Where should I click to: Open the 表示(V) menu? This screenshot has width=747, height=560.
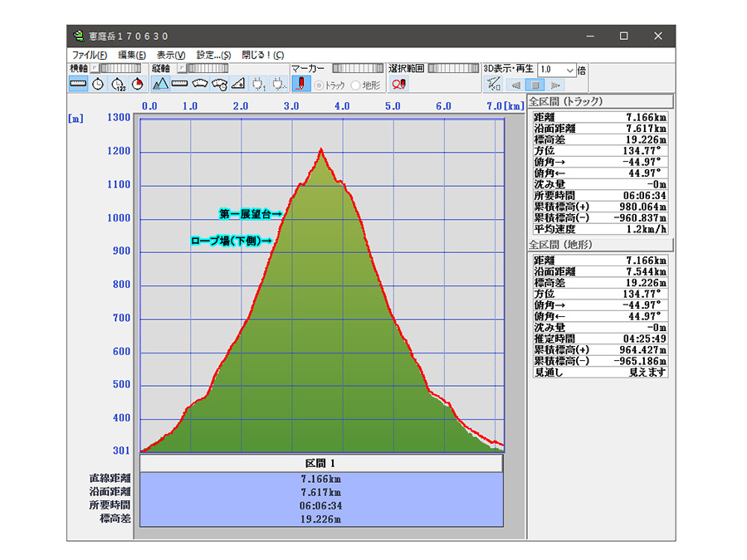click(x=170, y=55)
